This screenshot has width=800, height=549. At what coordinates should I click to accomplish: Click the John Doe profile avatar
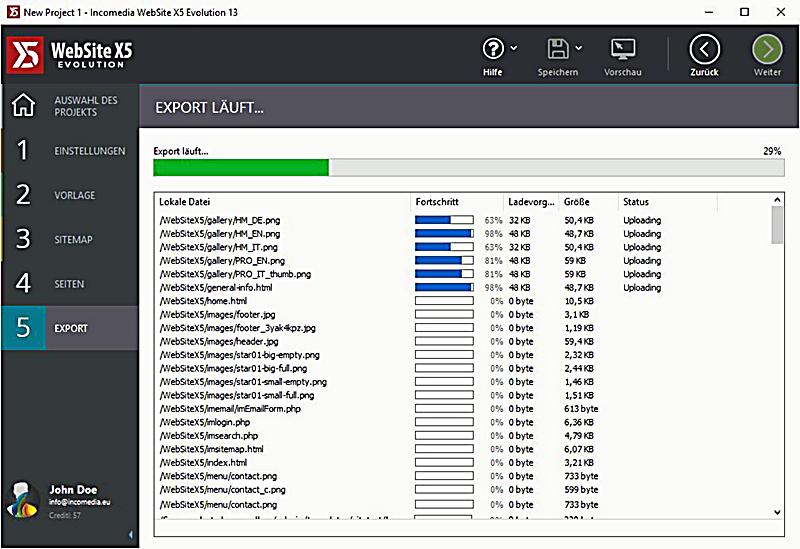[23, 500]
